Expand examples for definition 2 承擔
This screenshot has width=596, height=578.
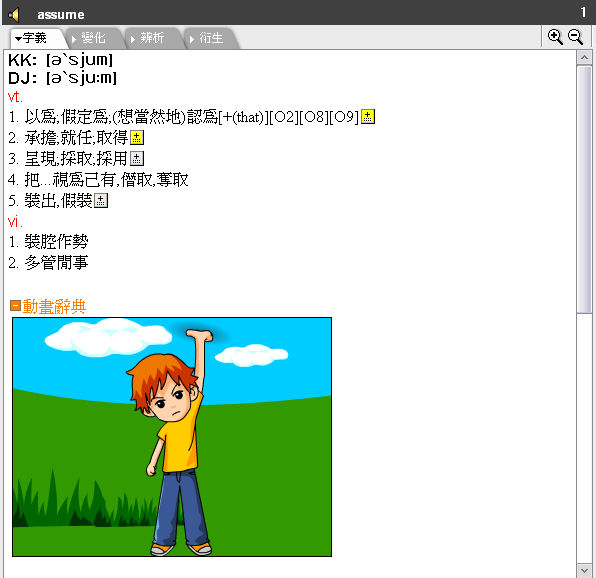click(137, 138)
